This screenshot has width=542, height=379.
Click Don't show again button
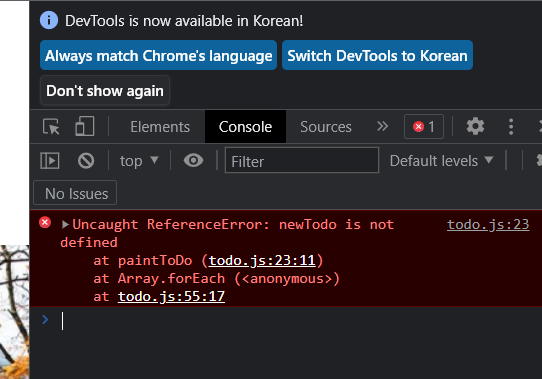[x=105, y=90]
